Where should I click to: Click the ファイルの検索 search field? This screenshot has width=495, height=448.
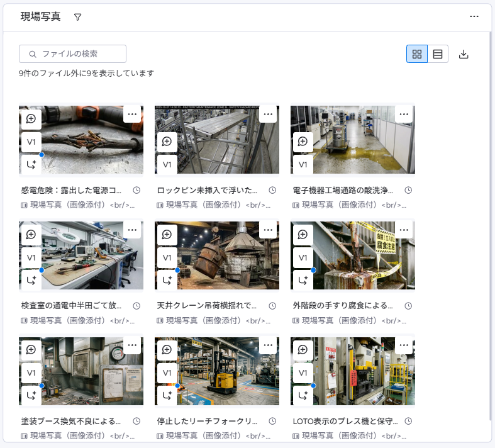(x=73, y=54)
